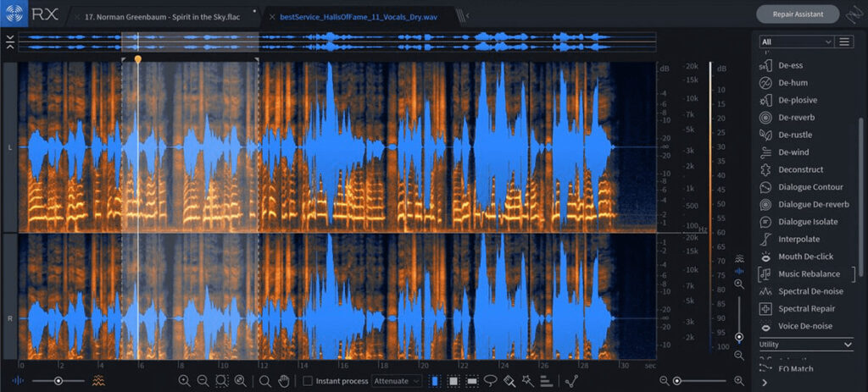This screenshot has height=392, width=868.
Task: Zoom in with the right plus magnifier
Action: (x=739, y=381)
